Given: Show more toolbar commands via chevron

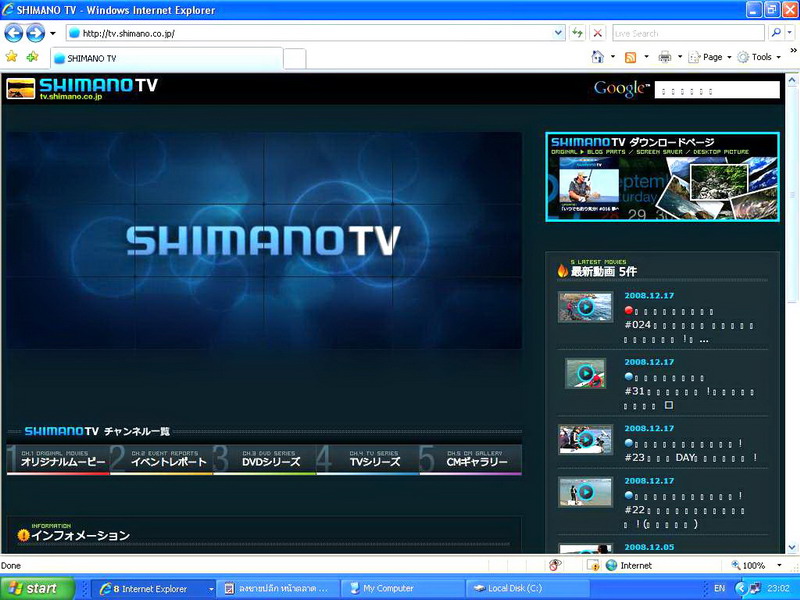Looking at the screenshot, I should click(x=793, y=51).
